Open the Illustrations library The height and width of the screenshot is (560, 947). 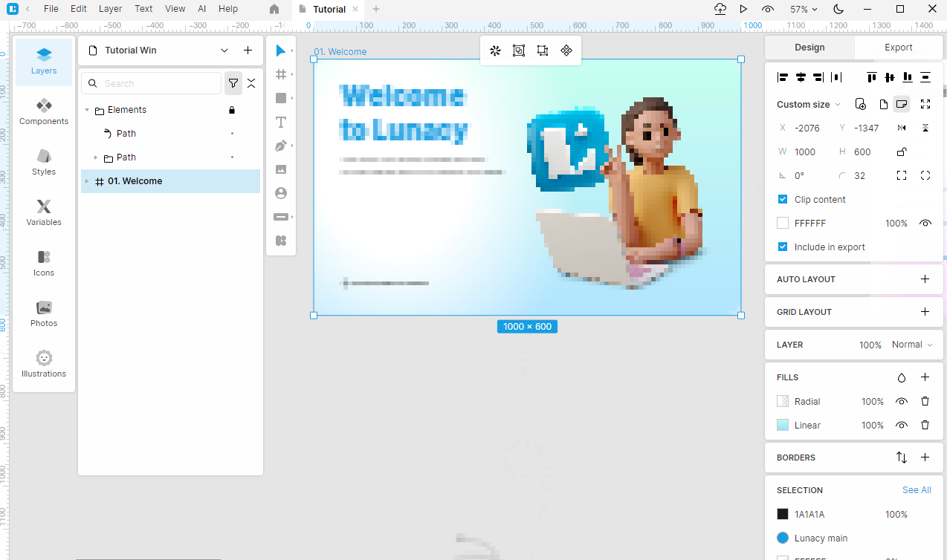(44, 364)
